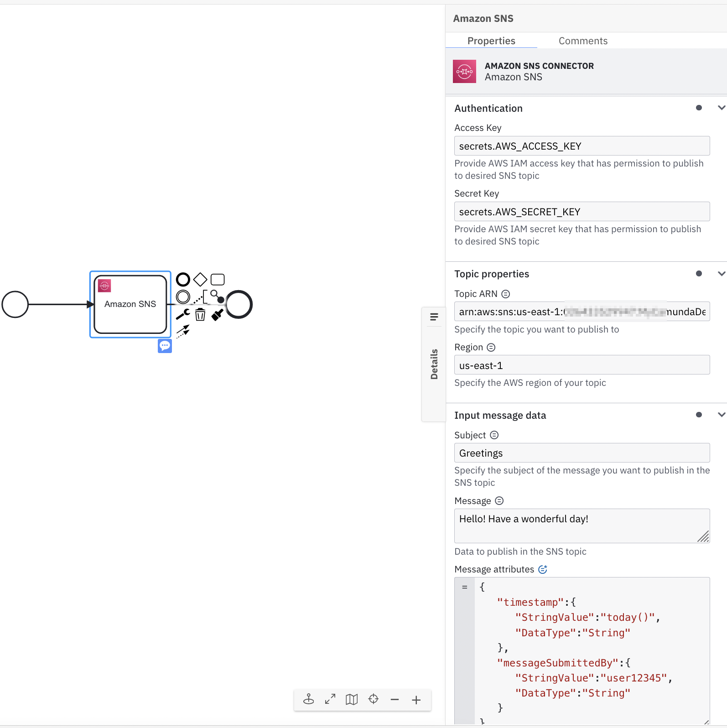
Task: Open the comment bubble below Amazon SNS task
Action: click(x=165, y=346)
